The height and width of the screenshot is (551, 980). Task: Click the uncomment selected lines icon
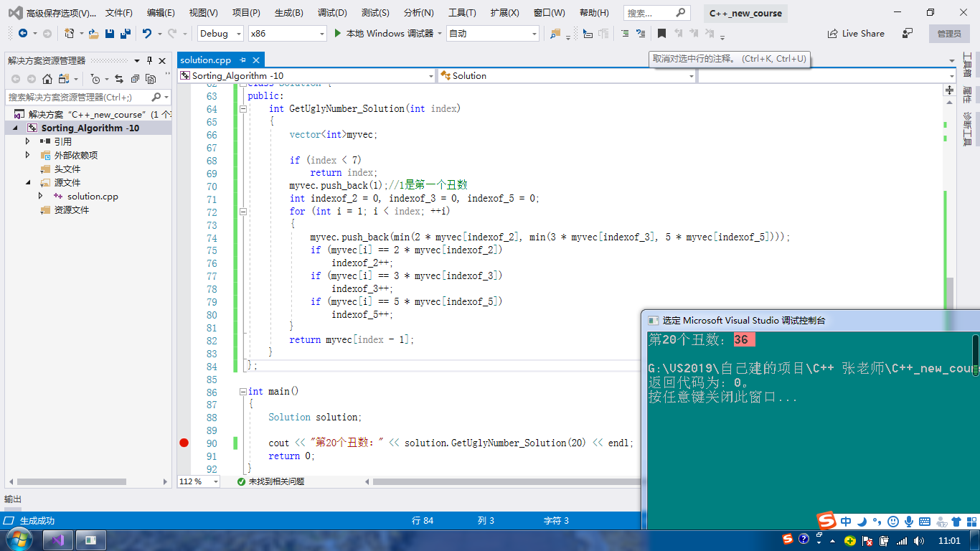pos(640,34)
